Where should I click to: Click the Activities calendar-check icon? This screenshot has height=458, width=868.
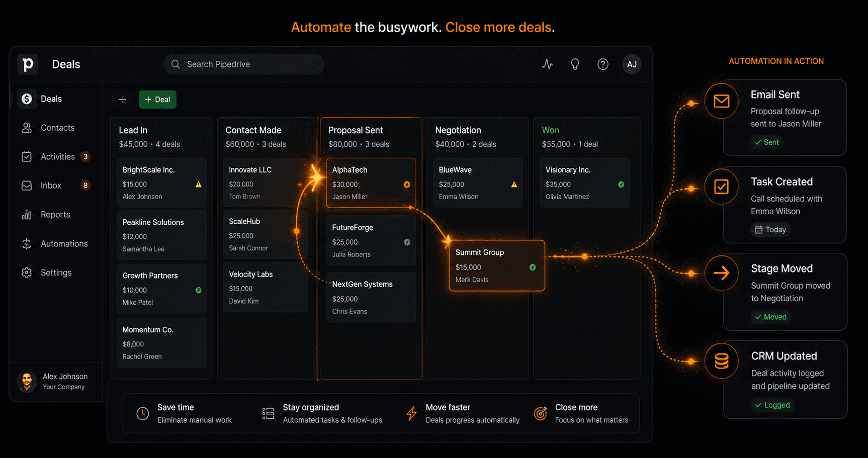click(27, 157)
